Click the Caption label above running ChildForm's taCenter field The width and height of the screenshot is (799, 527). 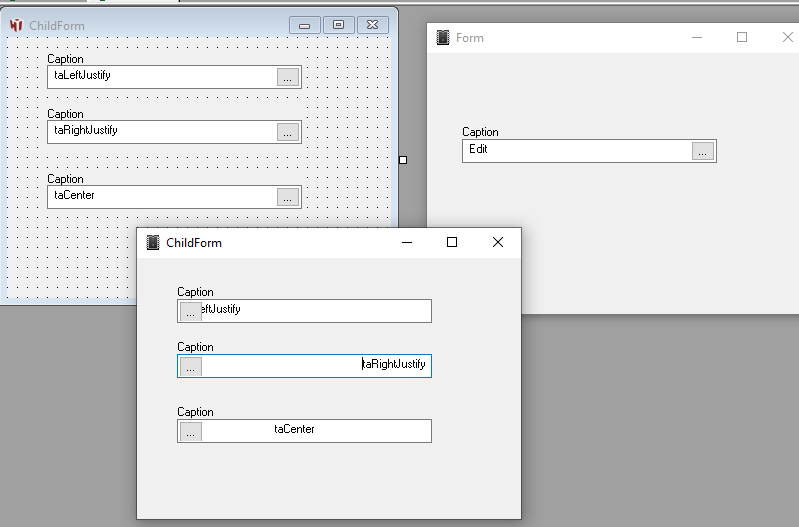click(x=195, y=412)
